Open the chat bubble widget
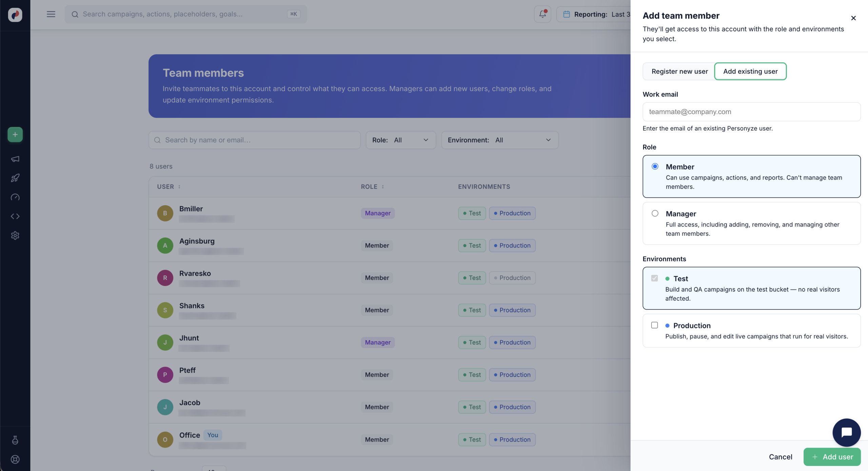This screenshot has height=471, width=868. (846, 432)
